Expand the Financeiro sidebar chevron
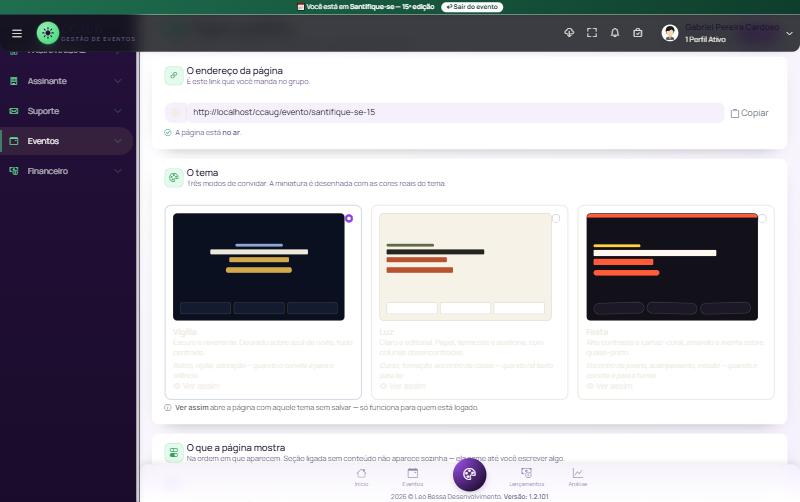The image size is (800, 502). point(118,171)
